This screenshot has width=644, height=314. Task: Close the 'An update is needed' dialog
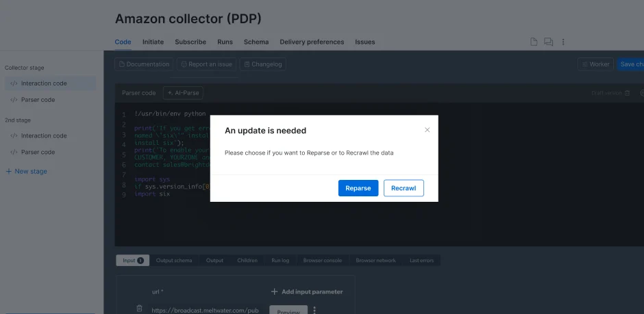tap(427, 130)
